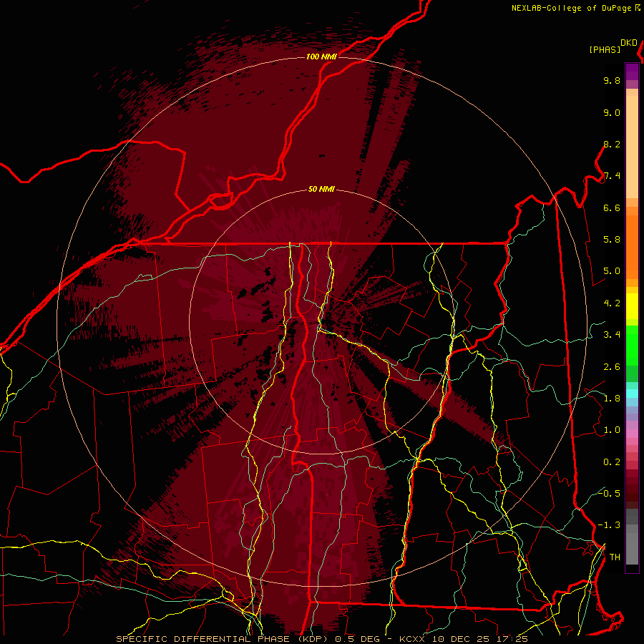Pick the pink swatch beside the 1.0 value
This screenshot has width=644, height=644.
pyautogui.click(x=632, y=434)
